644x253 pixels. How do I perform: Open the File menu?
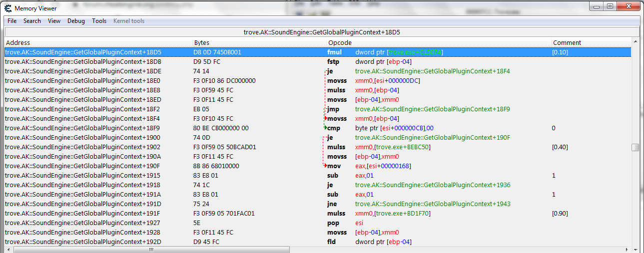12,21
